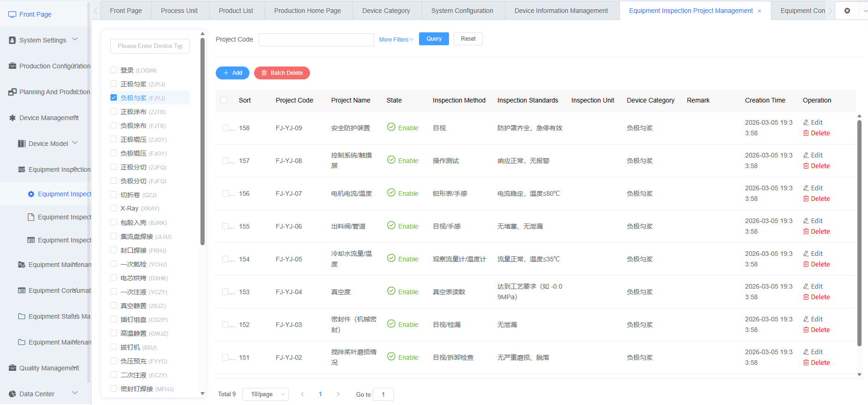Open 10/page page size dropdown
The height and width of the screenshot is (405, 868).
(x=266, y=394)
